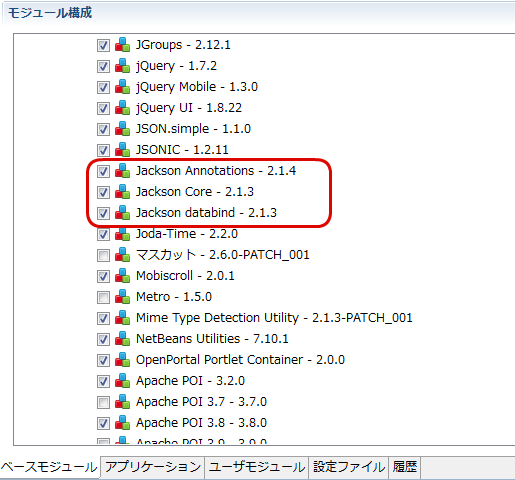This screenshot has height=480, width=515.
Task: Toggle the OpenPortal Portlet Container checkbox
Action: (x=103, y=361)
